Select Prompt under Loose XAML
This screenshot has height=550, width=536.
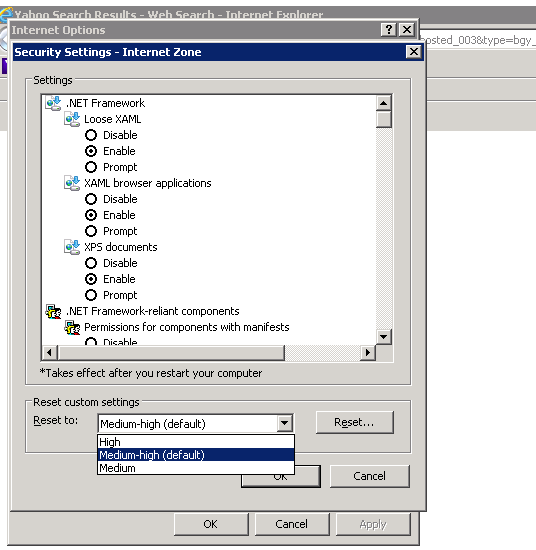coord(91,167)
